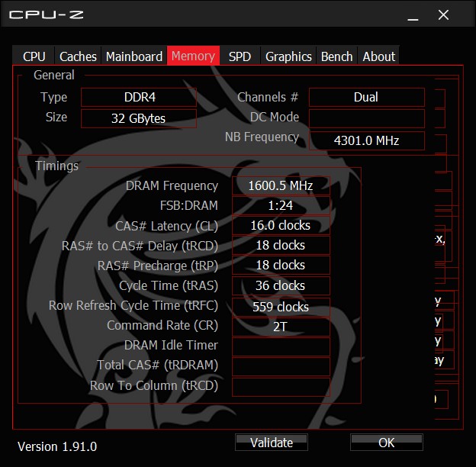Click the Validate button
The height and width of the screenshot is (467, 476).
tap(272, 443)
